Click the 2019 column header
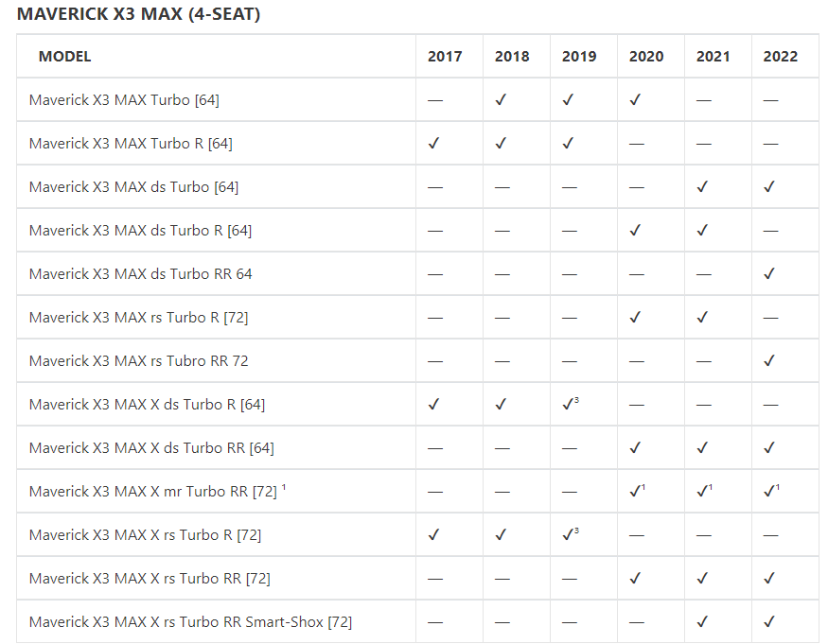The width and height of the screenshot is (828, 644). (579, 57)
